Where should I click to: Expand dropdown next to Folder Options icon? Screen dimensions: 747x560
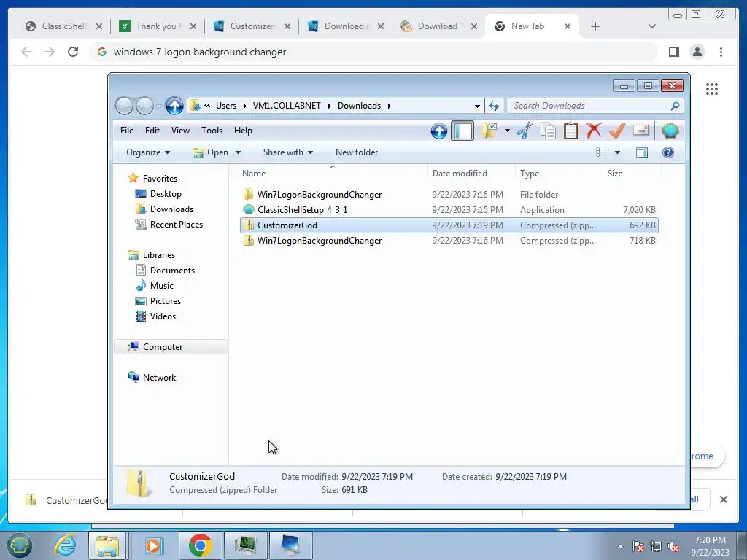click(507, 131)
